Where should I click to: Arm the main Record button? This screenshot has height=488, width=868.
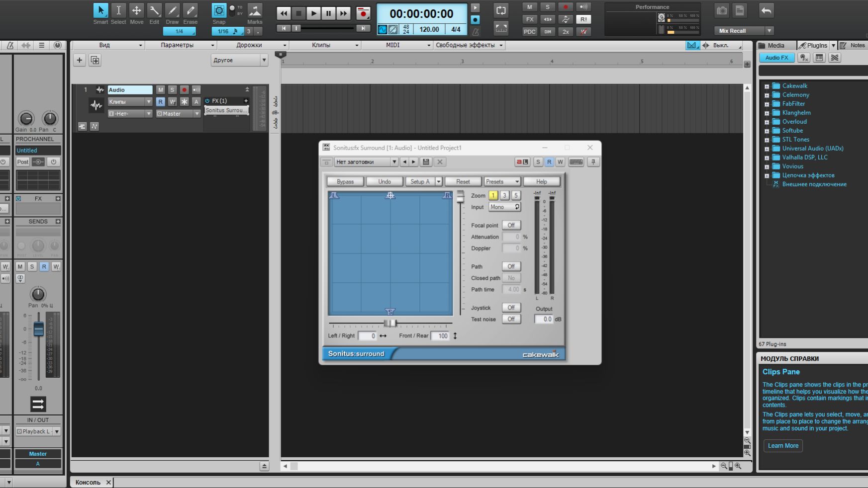364,13
